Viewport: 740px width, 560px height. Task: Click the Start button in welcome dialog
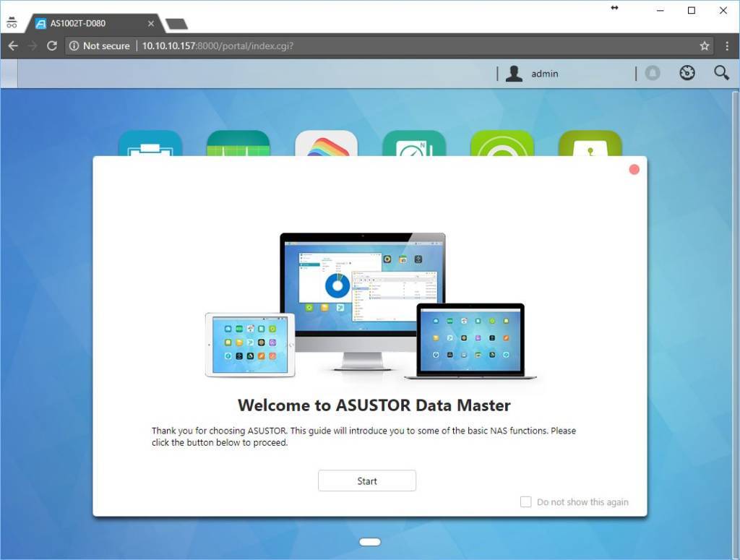(366, 481)
